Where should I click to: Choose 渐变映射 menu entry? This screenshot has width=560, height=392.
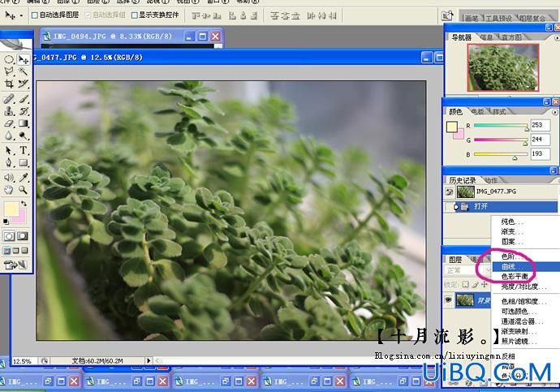click(x=526, y=331)
